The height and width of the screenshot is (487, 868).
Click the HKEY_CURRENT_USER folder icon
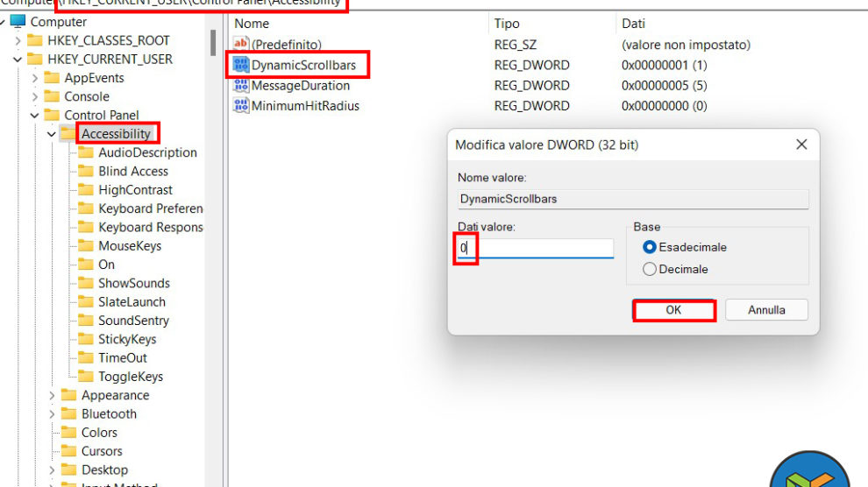(x=35, y=59)
